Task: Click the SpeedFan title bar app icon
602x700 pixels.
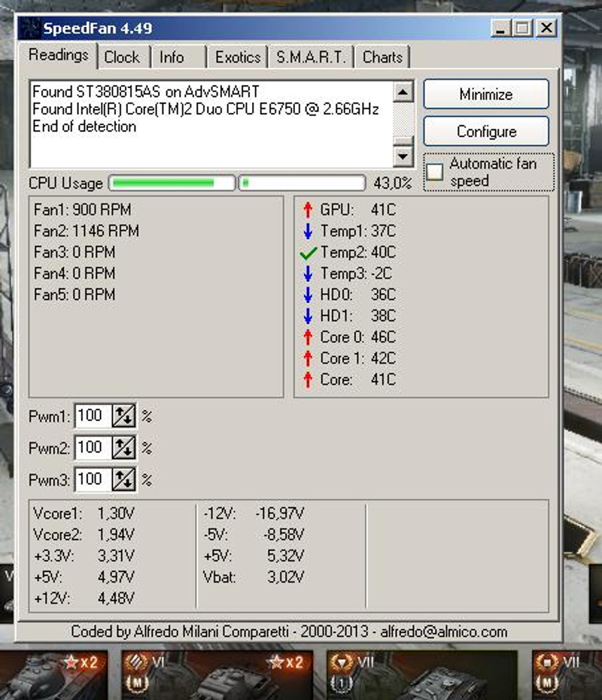Action: (30, 29)
